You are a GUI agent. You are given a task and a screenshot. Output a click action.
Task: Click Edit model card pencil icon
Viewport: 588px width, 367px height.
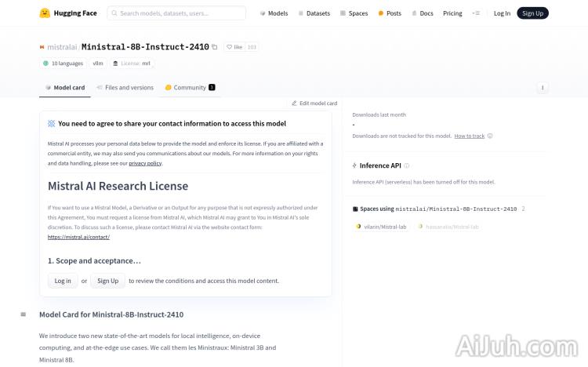point(295,103)
